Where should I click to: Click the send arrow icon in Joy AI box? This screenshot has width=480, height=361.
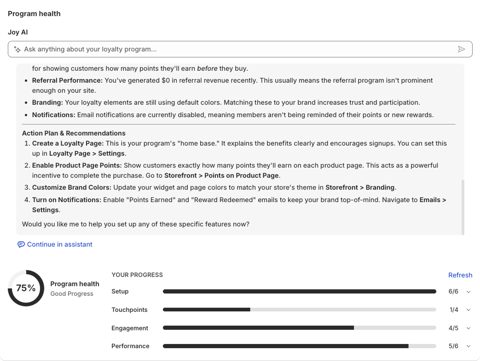pyautogui.click(x=461, y=49)
